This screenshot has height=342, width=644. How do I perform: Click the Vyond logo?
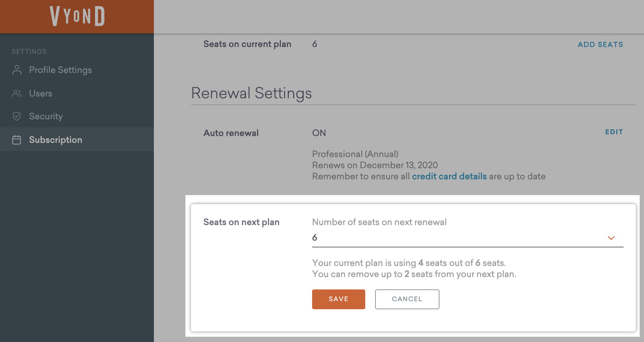[77, 16]
